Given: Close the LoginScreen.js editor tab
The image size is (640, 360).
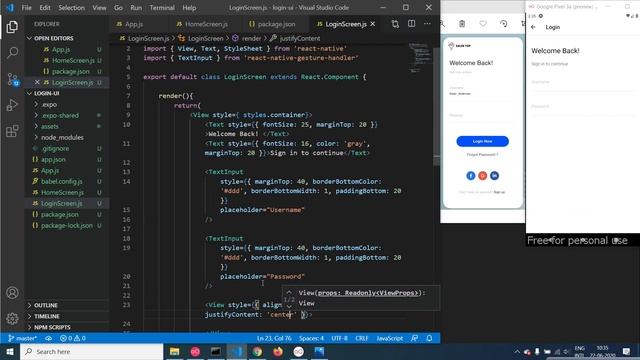Looking at the screenshot, I should coord(373,24).
